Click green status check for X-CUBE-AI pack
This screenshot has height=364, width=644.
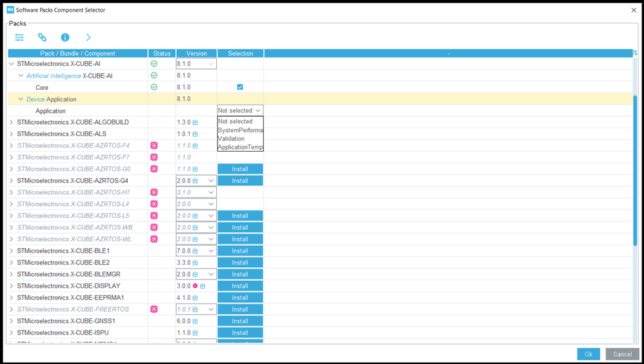(x=154, y=64)
